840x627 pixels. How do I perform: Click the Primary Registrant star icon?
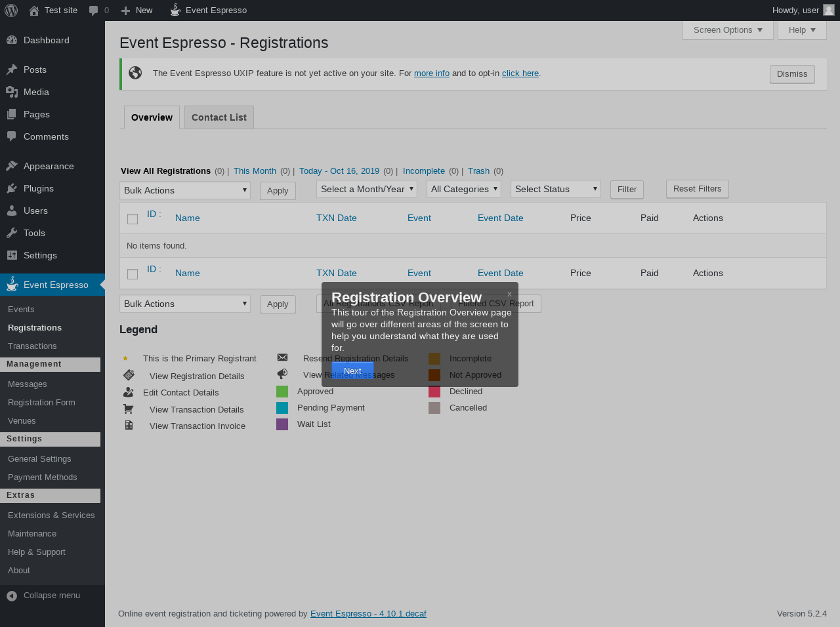click(x=125, y=358)
